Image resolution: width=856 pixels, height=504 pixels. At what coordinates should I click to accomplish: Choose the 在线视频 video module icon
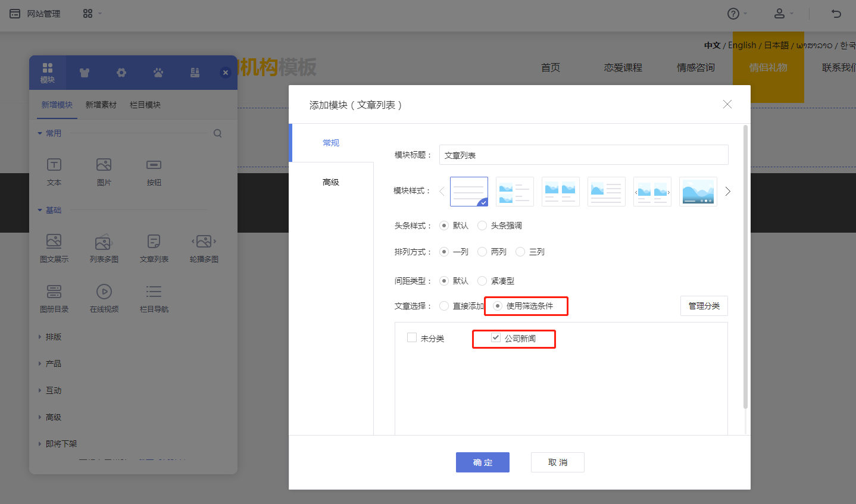click(x=104, y=292)
